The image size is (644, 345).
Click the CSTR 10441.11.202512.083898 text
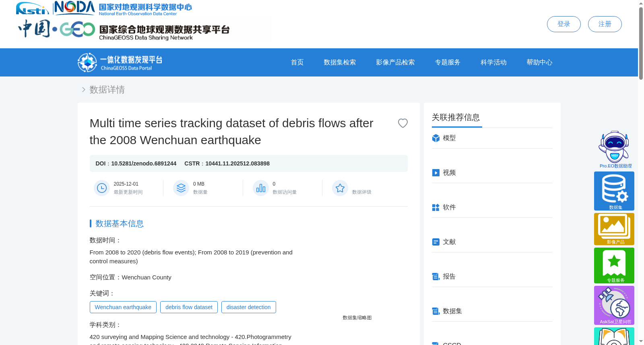(227, 163)
